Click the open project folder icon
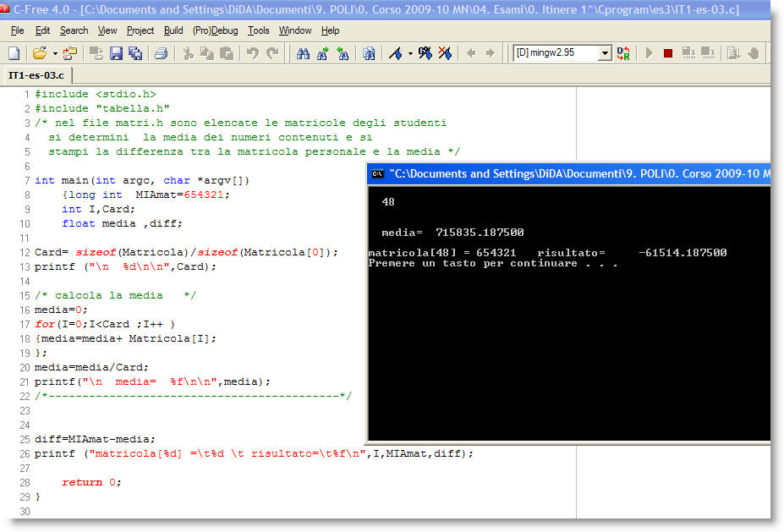 tap(70, 53)
